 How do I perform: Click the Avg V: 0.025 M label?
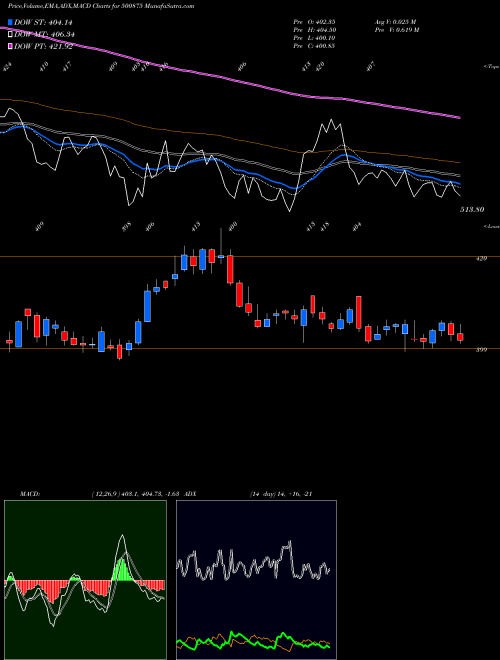point(395,21)
